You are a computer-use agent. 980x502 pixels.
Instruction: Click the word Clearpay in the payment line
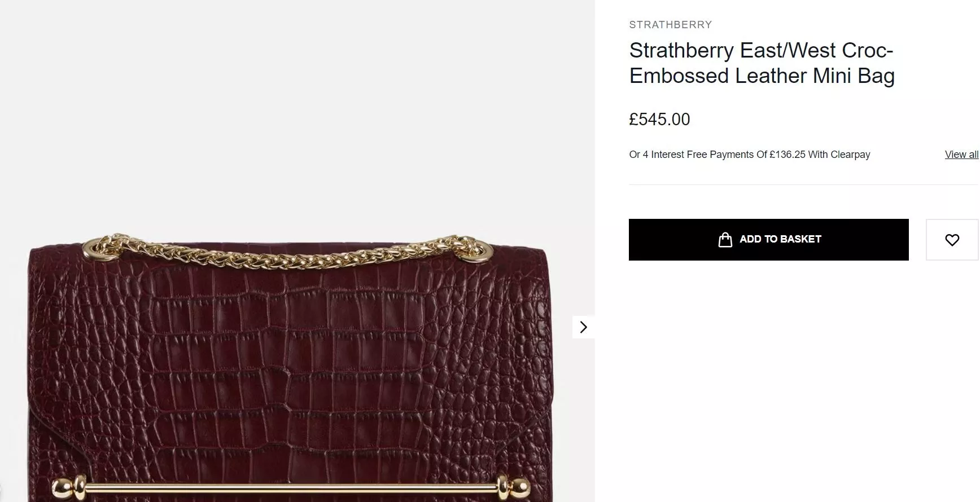point(850,155)
